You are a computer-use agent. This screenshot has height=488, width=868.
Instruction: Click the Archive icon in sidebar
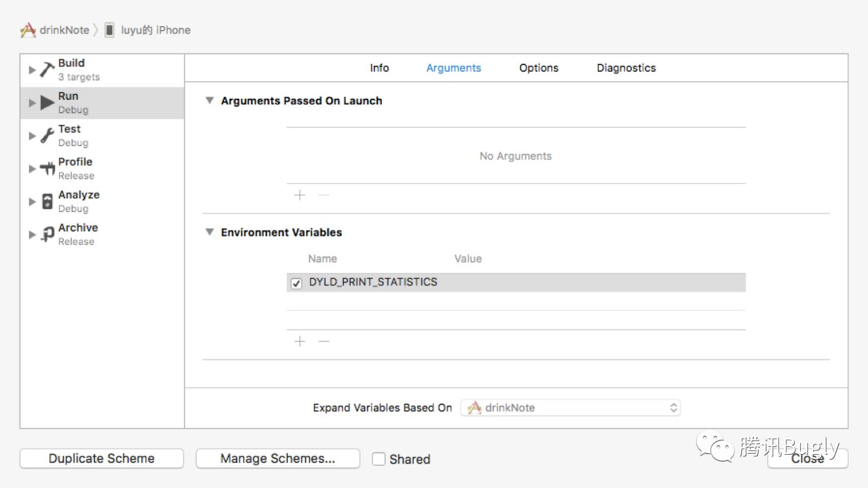48,235
